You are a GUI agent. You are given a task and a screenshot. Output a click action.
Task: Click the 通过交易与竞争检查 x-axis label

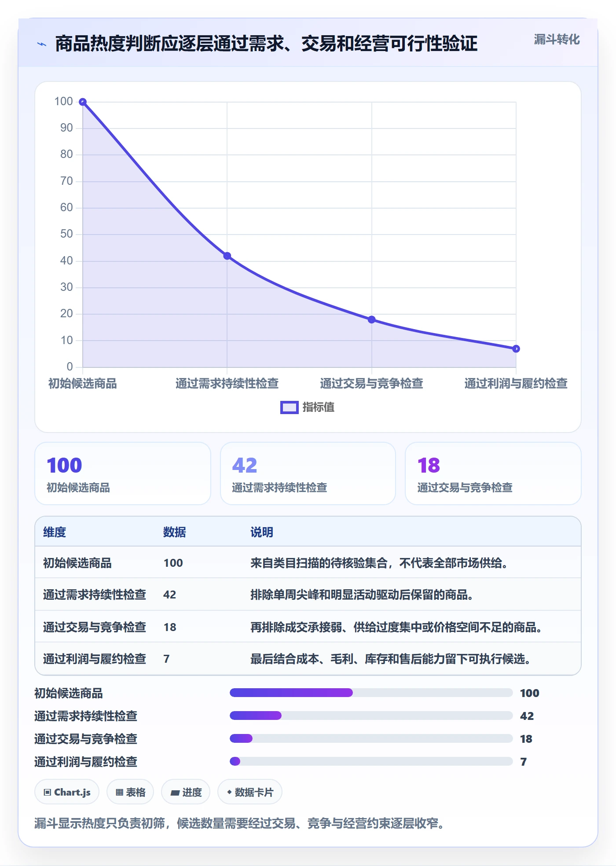[372, 384]
